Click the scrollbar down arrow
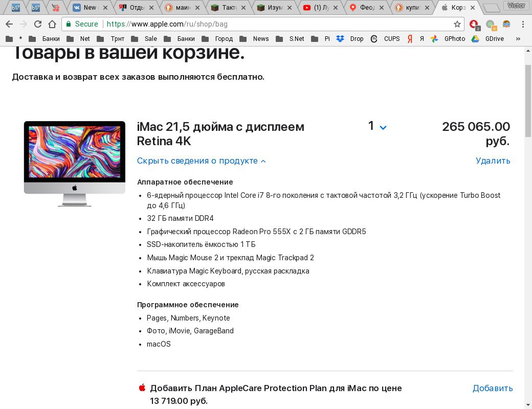The image size is (532, 409). click(528, 405)
